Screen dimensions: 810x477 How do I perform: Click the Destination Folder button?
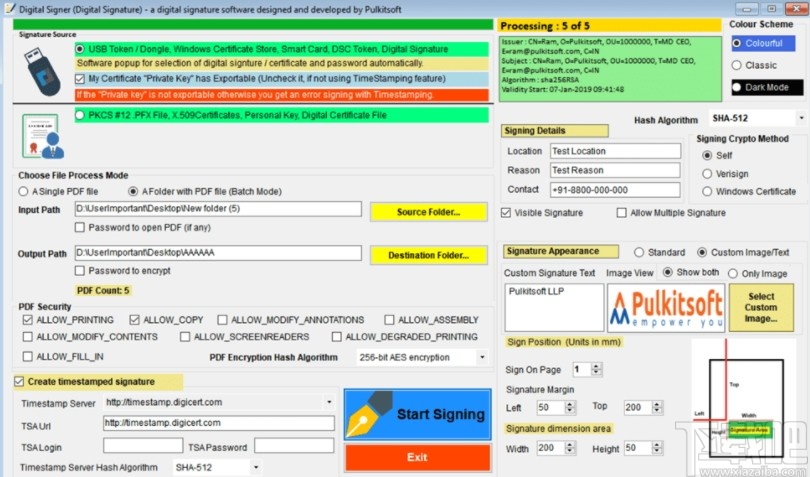click(x=429, y=255)
